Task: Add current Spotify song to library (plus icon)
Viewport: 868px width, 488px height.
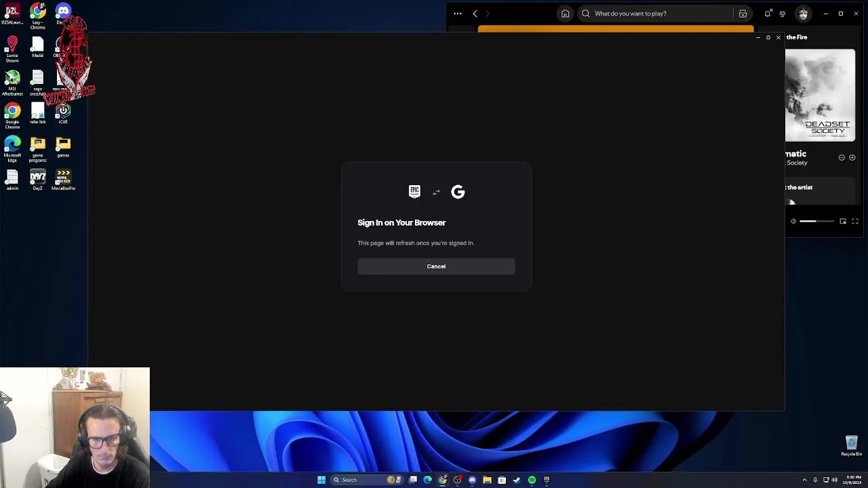Action: (852, 157)
